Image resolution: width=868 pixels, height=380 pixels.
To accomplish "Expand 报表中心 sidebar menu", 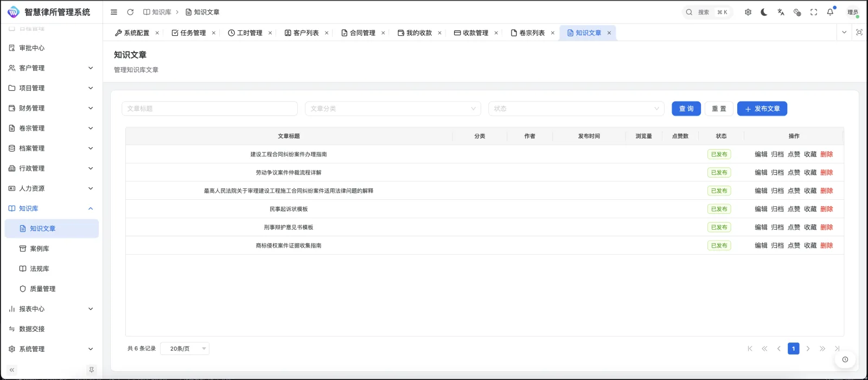I will click(x=52, y=309).
